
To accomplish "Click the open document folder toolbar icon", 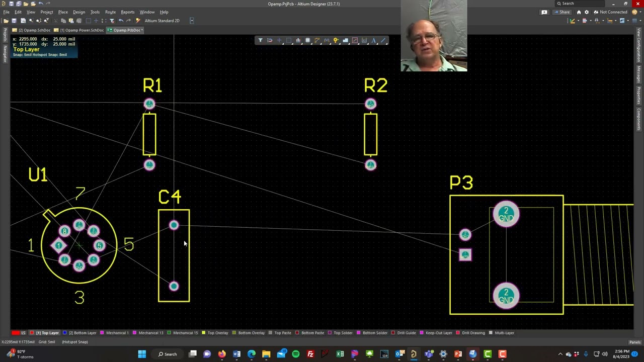I will pos(6,21).
